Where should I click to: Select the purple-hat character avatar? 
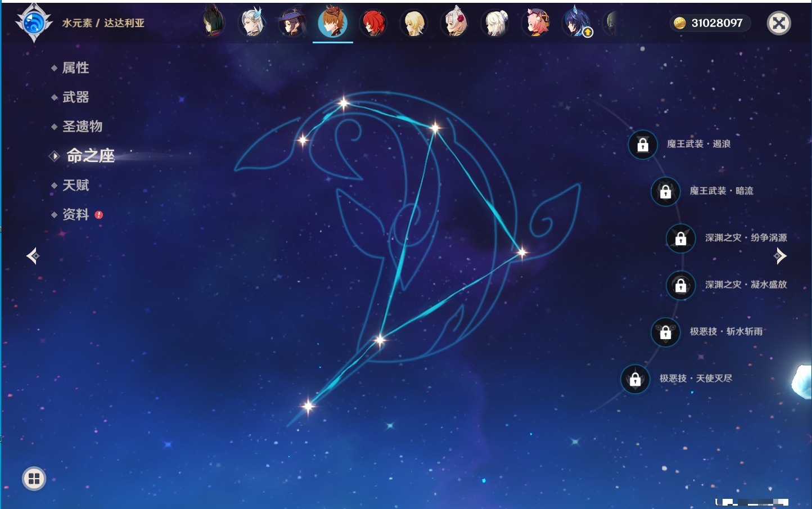[292, 22]
